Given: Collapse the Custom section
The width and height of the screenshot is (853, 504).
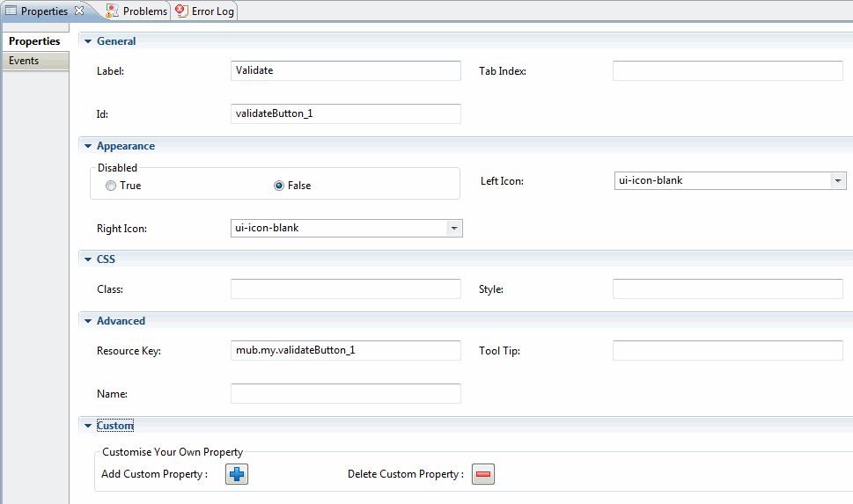Looking at the screenshot, I should 88,426.
